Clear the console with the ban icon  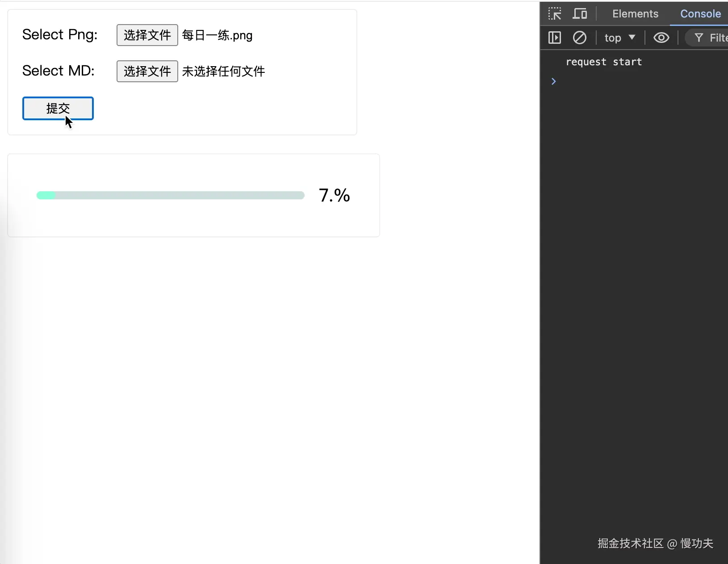coord(580,38)
